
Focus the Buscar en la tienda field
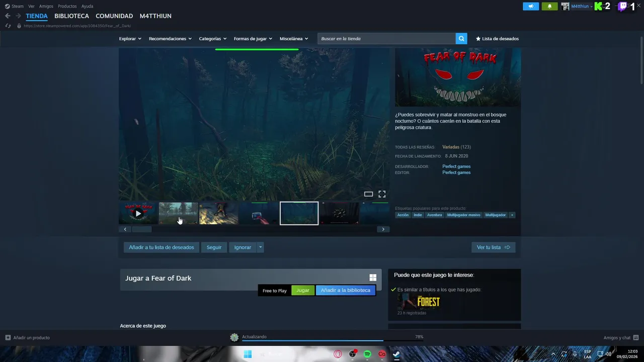386,39
